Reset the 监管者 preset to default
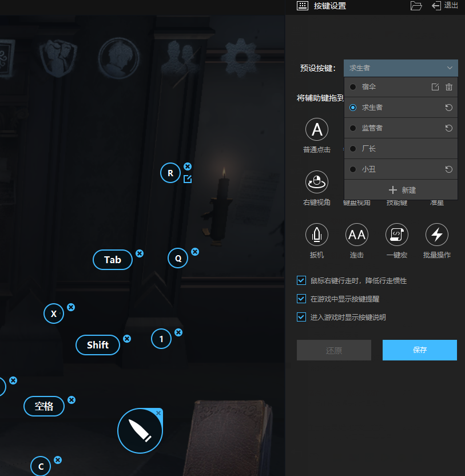 click(x=449, y=128)
